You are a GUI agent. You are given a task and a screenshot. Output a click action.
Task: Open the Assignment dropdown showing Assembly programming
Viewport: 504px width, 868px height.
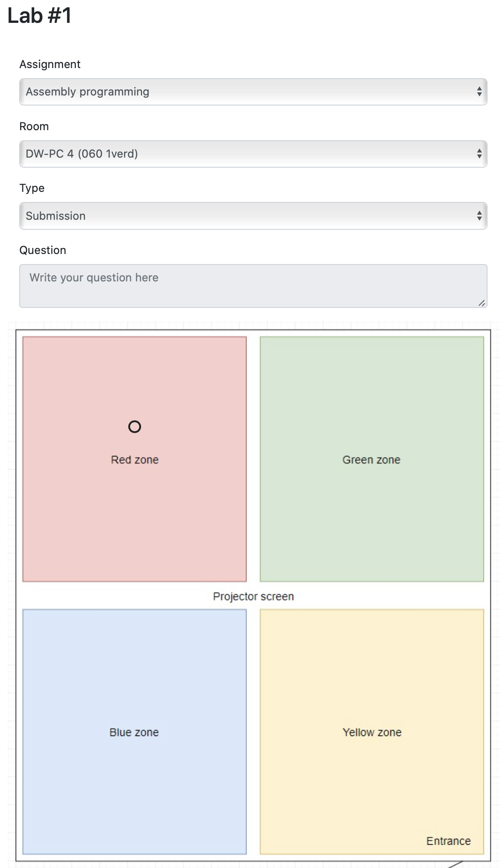point(253,92)
